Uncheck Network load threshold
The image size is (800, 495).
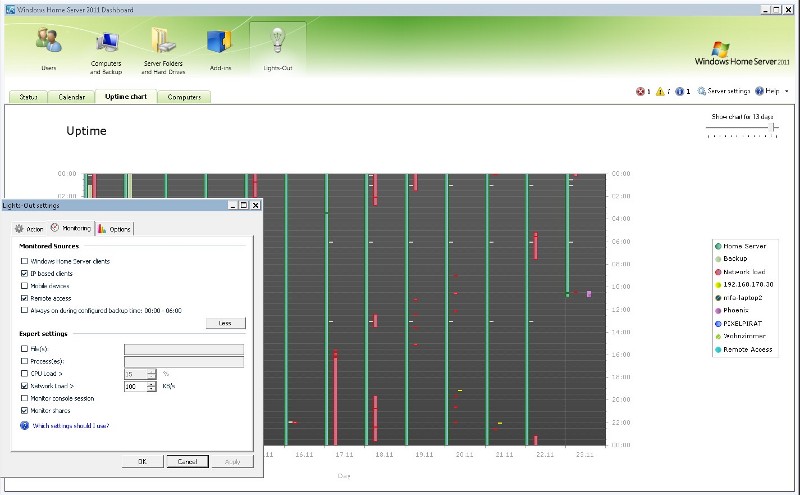click(x=24, y=386)
